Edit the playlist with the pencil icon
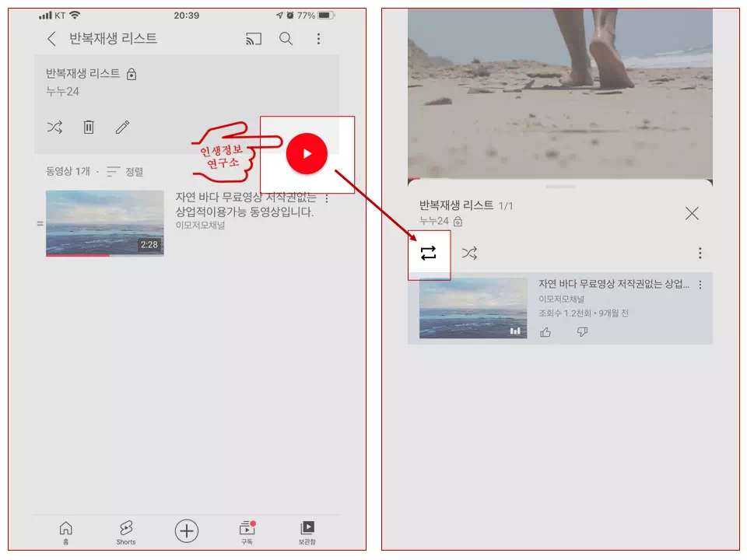The width and height of the screenshot is (747, 560). (122, 127)
